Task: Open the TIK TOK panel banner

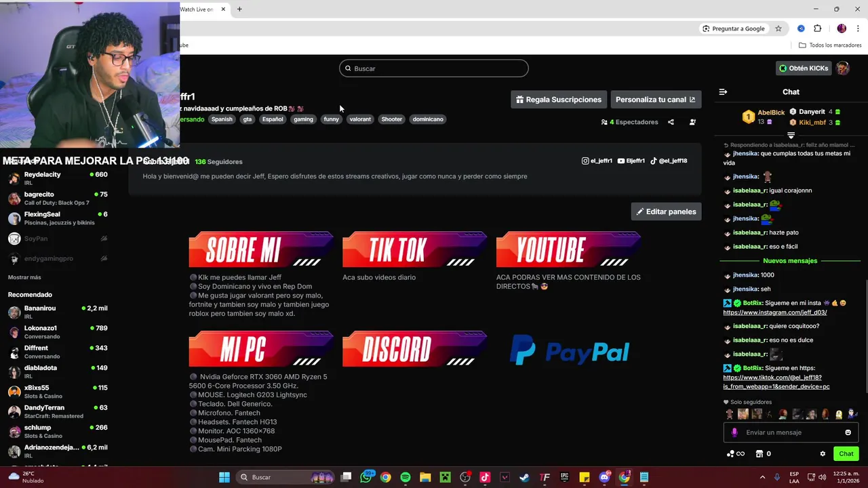Action: (415, 249)
